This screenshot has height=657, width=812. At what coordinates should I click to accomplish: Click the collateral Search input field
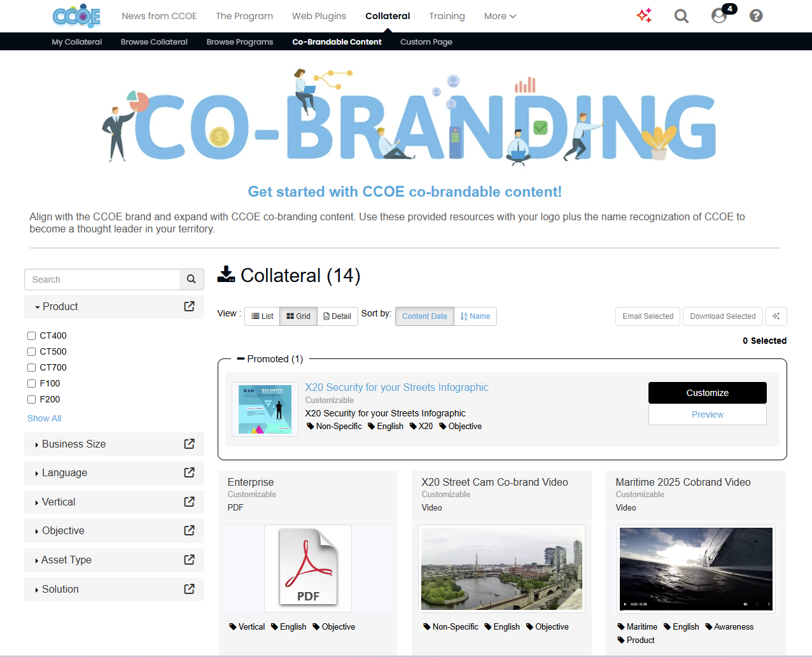[x=102, y=279]
